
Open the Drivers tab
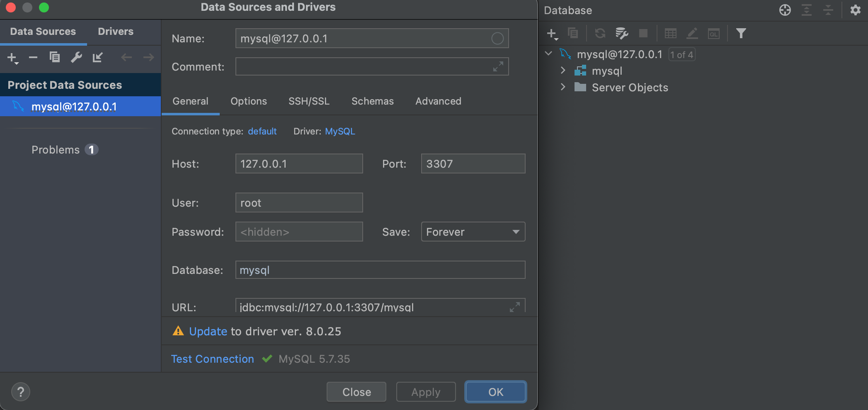pyautogui.click(x=116, y=32)
